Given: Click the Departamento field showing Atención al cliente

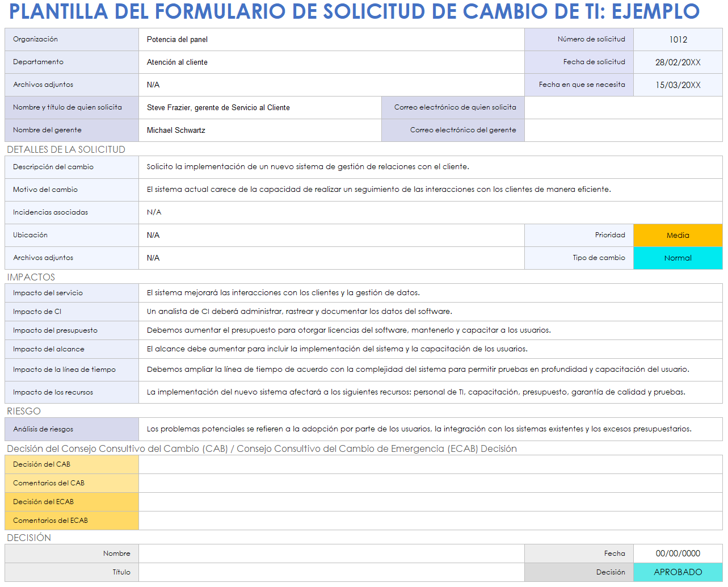Looking at the screenshot, I should [331, 62].
